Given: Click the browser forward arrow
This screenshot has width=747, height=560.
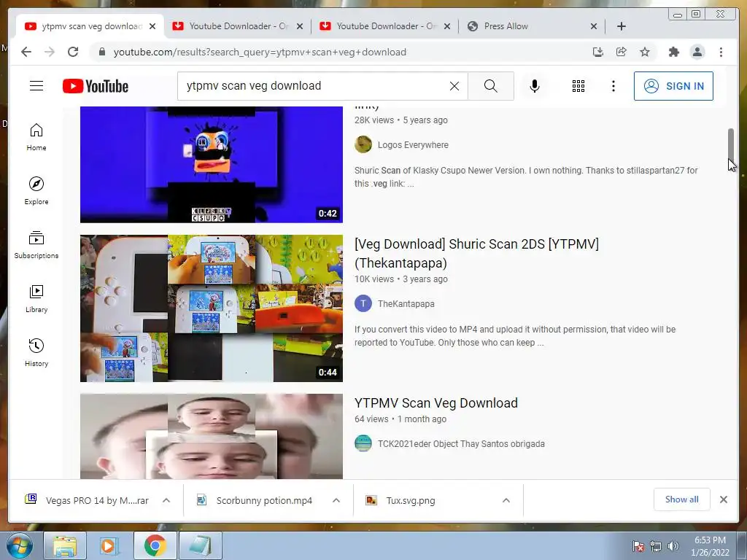Looking at the screenshot, I should (x=50, y=52).
